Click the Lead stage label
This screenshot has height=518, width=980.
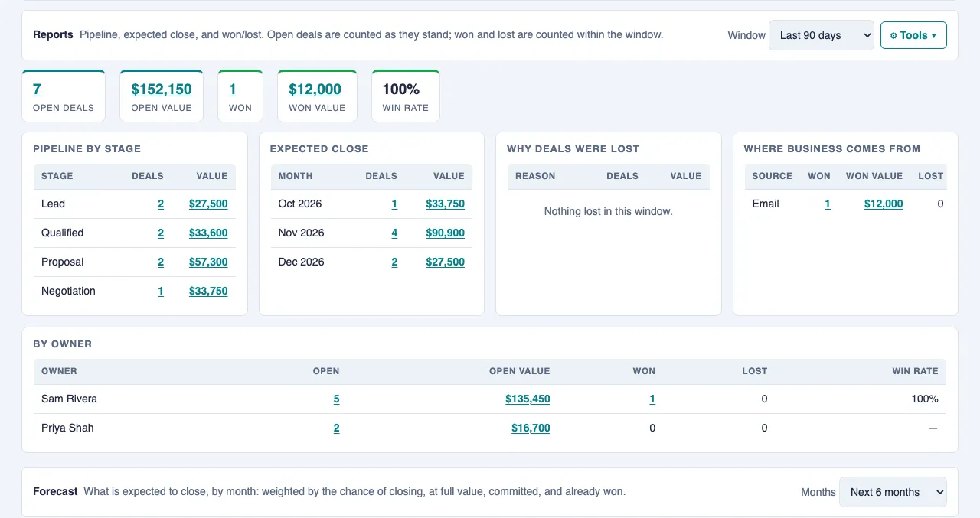click(x=53, y=204)
